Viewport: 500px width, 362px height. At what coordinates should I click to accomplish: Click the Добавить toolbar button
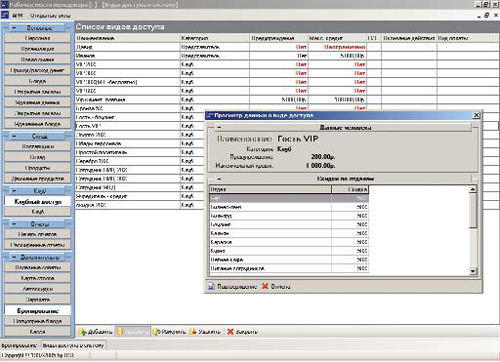(x=95, y=332)
